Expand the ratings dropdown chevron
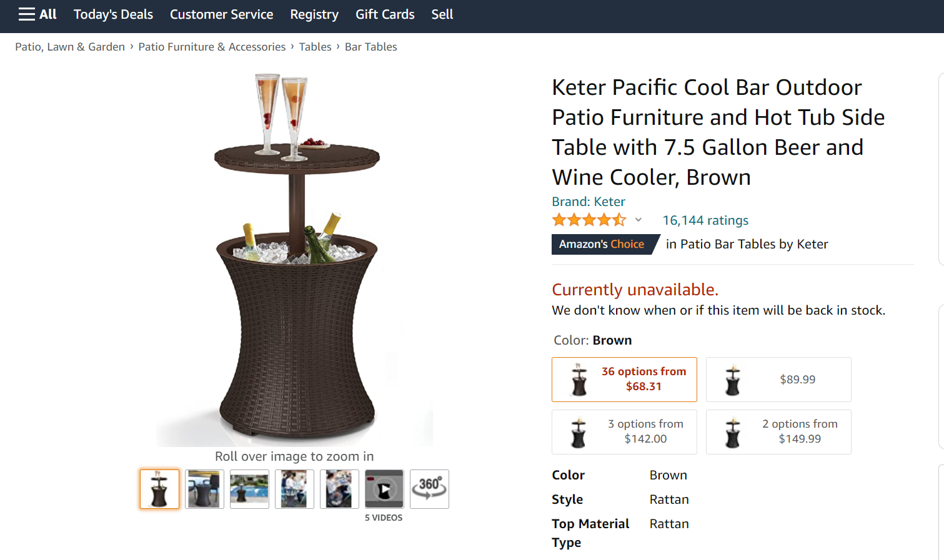This screenshot has height=560, width=944. [638, 220]
